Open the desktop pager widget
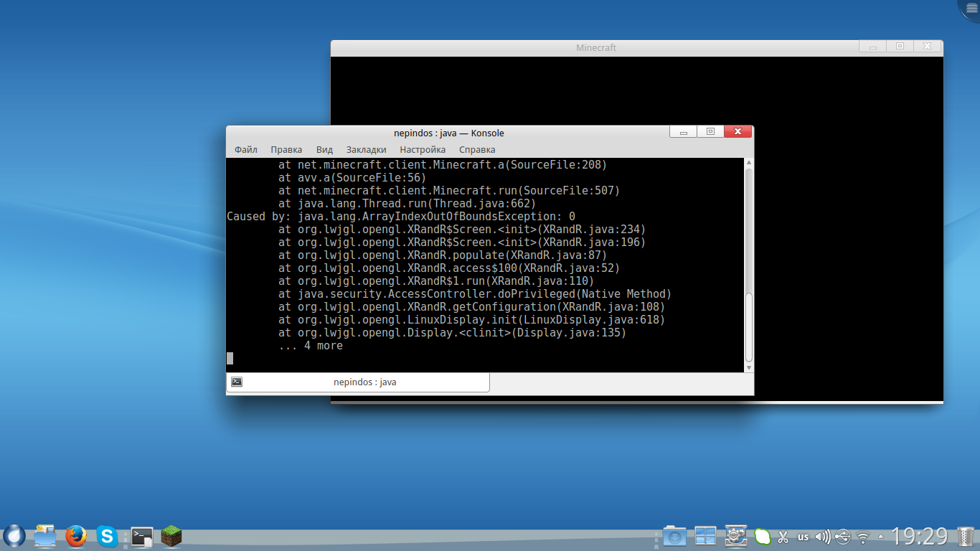Viewport: 980px width, 551px height. (705, 536)
